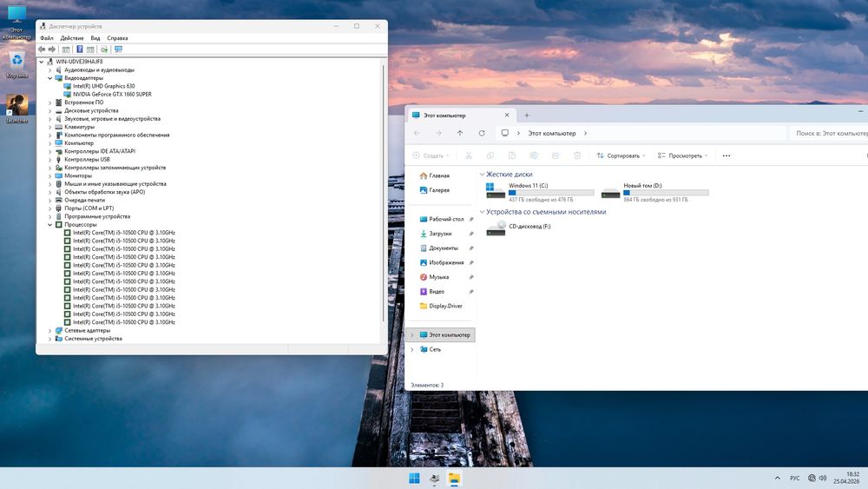Click the back arrow in File Explorer
Screen dimensions: 868x489
pos(417,134)
